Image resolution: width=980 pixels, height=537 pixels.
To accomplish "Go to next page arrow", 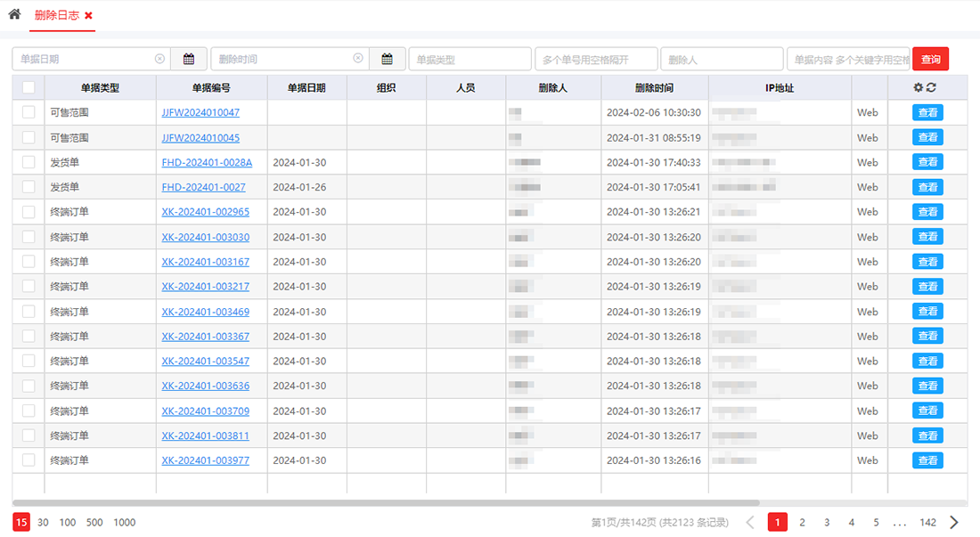I will (954, 522).
